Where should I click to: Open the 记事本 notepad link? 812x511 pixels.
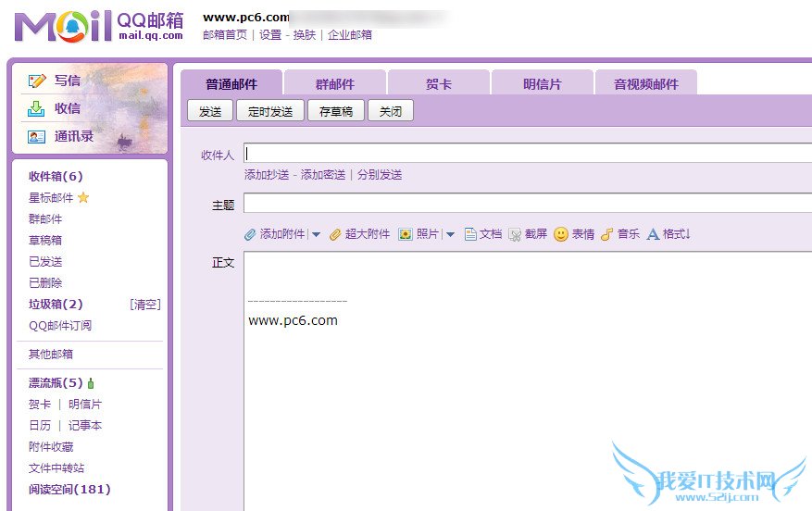point(85,426)
